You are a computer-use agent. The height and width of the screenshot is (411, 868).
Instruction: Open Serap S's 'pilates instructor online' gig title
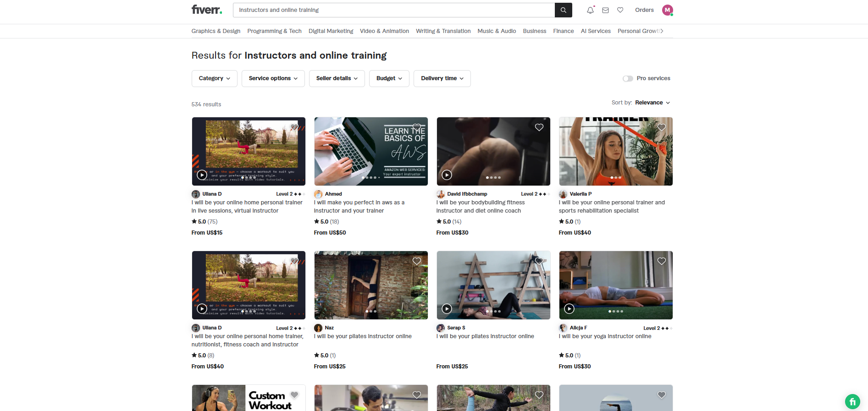coord(485,336)
